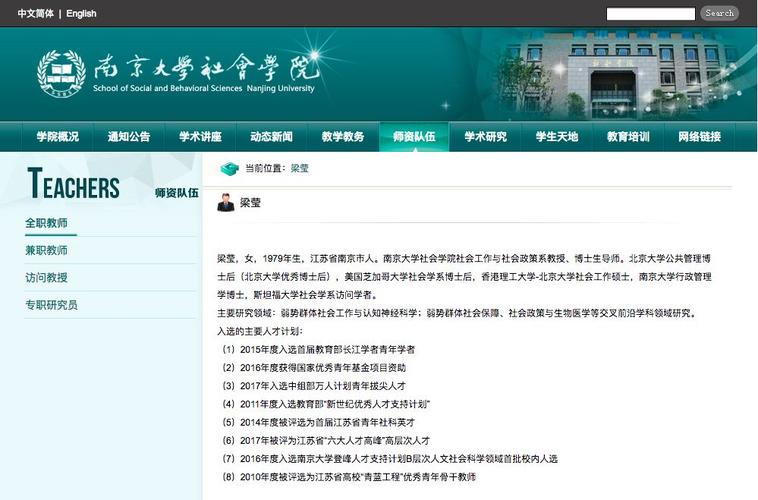Open the 动态新闻 menu
The width and height of the screenshot is (758, 500).
pyautogui.click(x=271, y=137)
